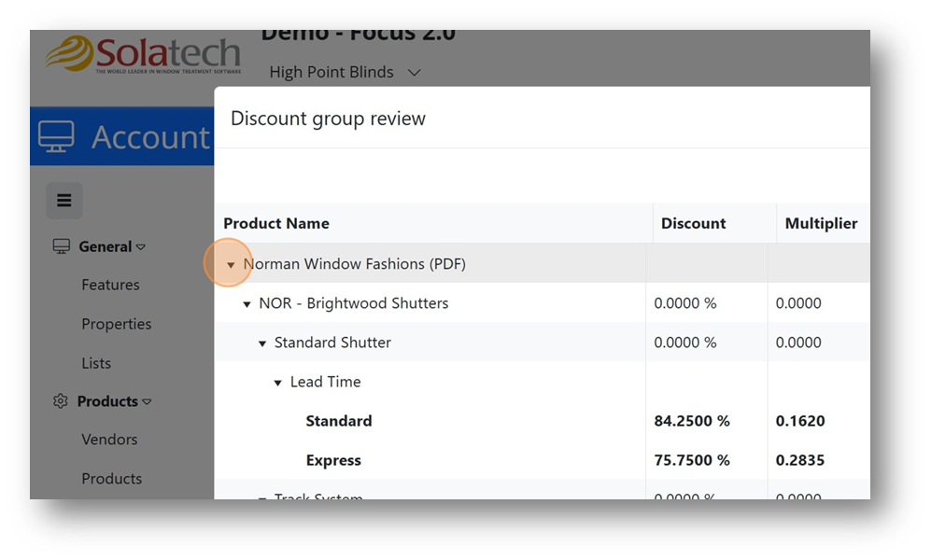Select the Express lead time row
The height and width of the screenshot is (560, 931).
click(543, 460)
